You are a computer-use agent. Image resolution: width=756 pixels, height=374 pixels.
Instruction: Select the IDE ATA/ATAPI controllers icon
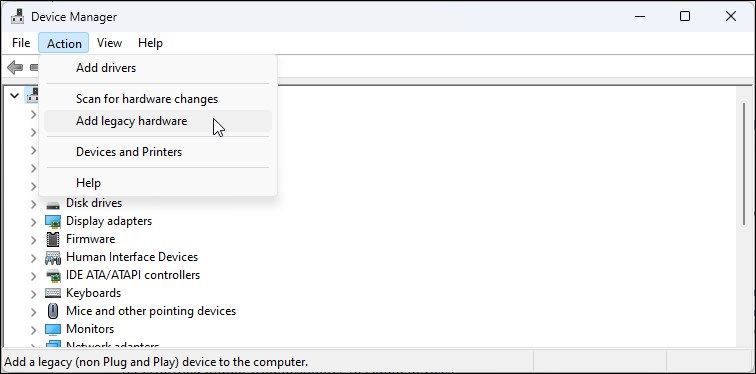[x=53, y=275]
